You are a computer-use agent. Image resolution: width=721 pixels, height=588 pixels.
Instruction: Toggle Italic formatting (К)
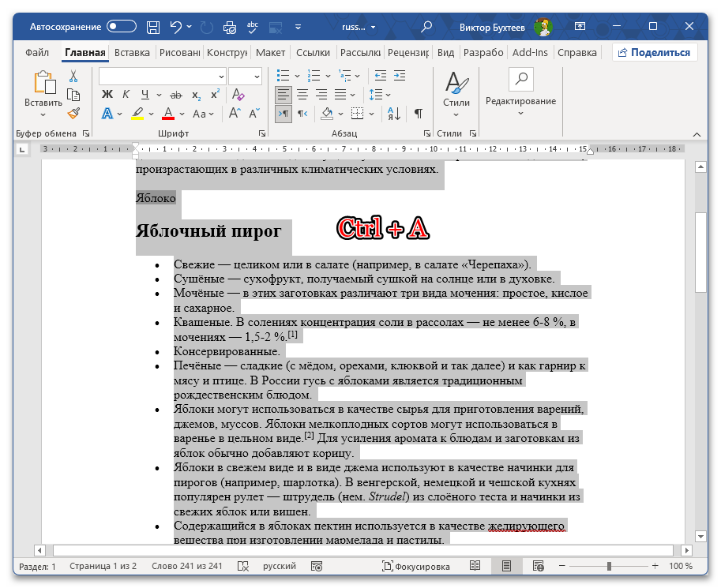tap(126, 95)
